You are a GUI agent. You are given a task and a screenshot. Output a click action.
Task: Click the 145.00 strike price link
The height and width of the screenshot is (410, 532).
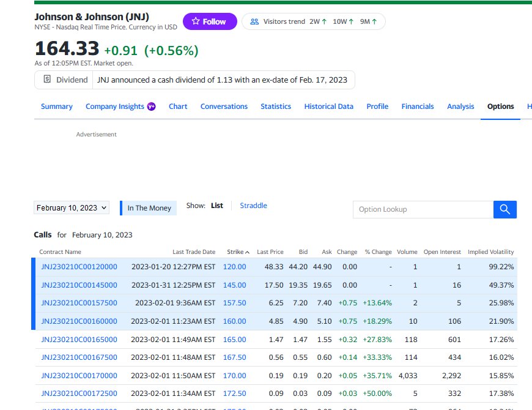point(234,285)
